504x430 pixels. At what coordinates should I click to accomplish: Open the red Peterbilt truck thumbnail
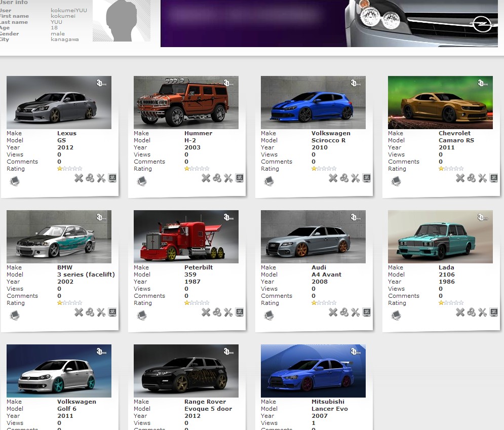[186, 237]
